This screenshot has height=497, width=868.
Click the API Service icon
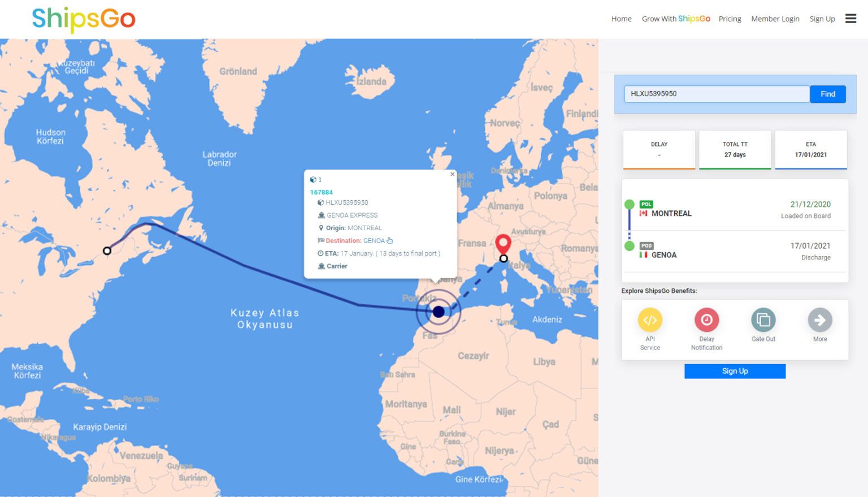click(x=650, y=320)
